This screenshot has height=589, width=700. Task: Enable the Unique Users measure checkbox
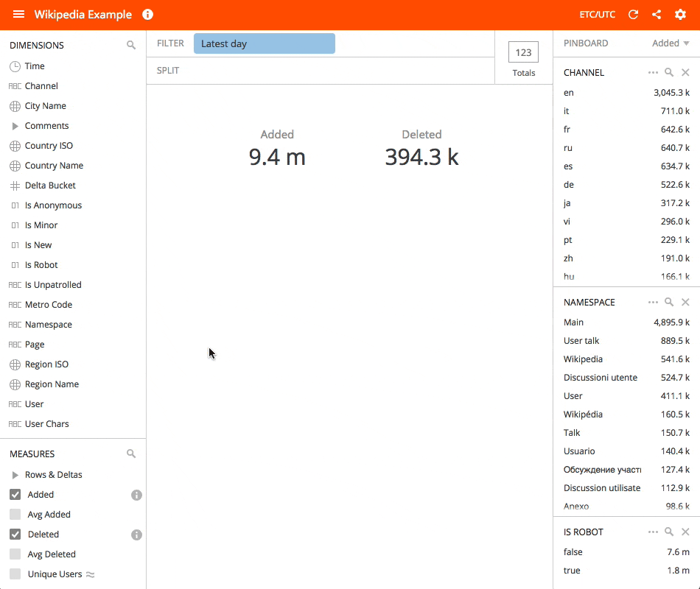point(15,574)
